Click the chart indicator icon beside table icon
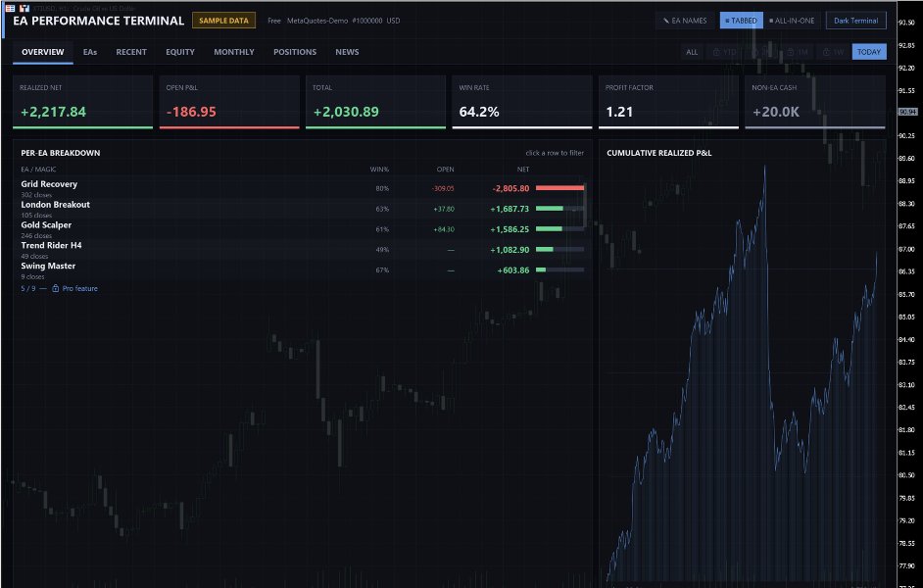Viewport: 923px width, 588px height. coord(24,8)
